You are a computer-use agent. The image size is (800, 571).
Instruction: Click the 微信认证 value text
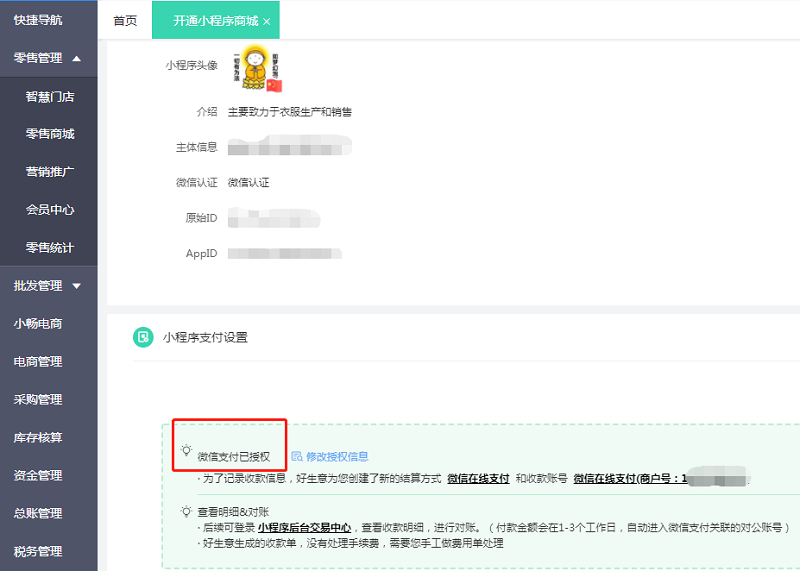tap(248, 183)
